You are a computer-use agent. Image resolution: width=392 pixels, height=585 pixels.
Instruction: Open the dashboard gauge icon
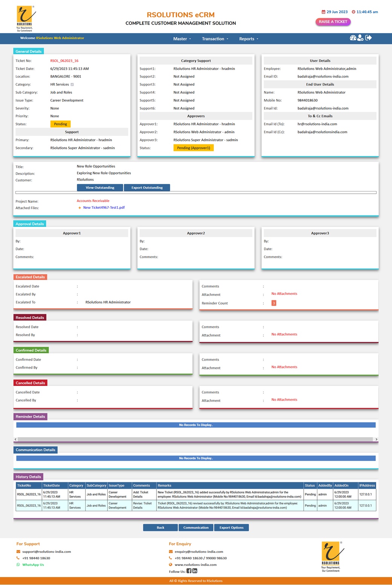[353, 38]
